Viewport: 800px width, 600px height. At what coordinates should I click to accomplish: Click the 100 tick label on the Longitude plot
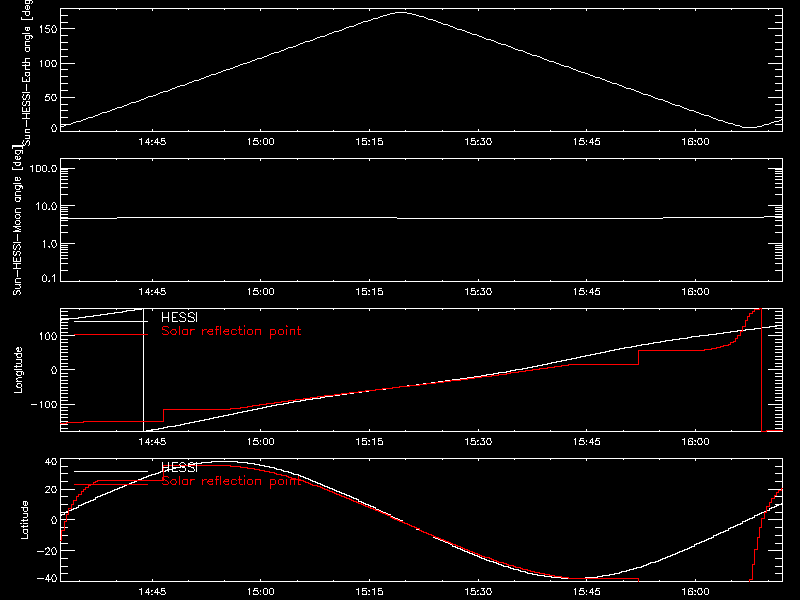(x=48, y=336)
